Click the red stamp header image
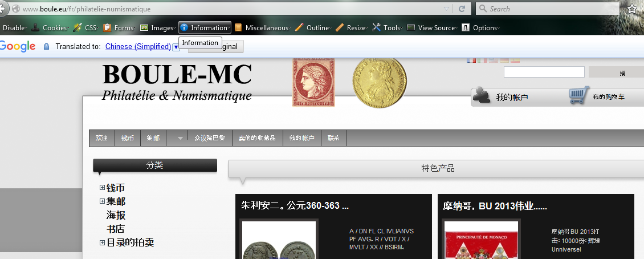 coord(313,82)
